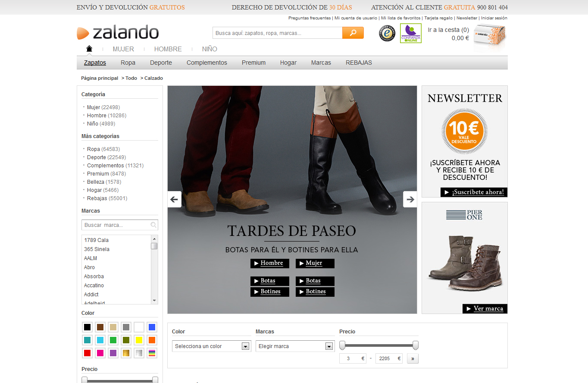Click magnifier icon in Buscar marca field

coord(153,225)
